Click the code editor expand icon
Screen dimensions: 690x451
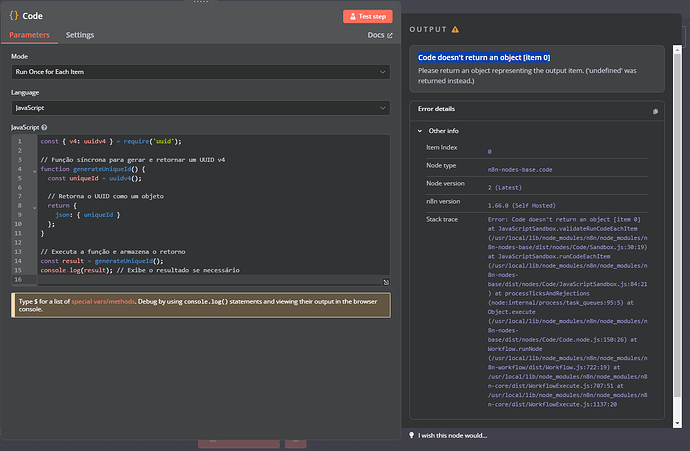[x=386, y=281]
